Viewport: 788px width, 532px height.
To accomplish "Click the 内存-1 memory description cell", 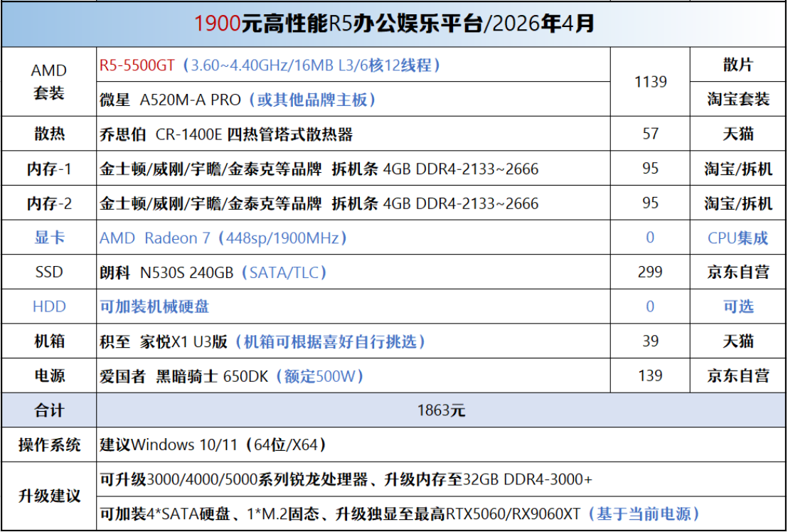I will pos(353,169).
